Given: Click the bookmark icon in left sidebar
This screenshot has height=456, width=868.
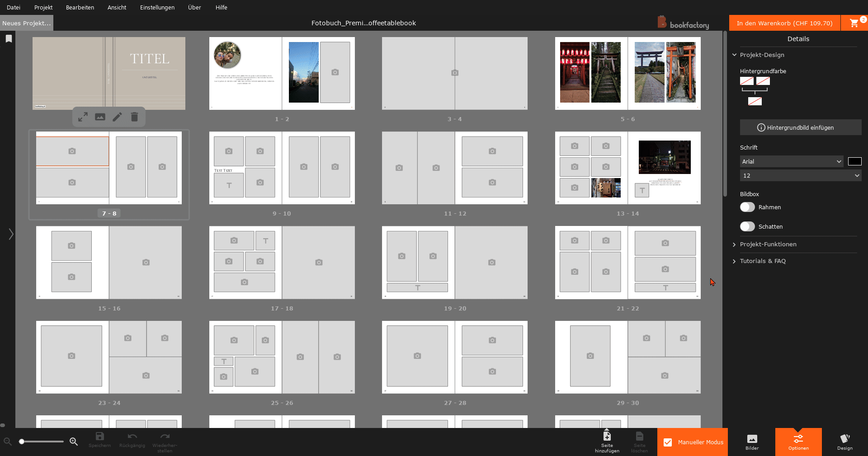Looking at the screenshot, I should (9, 39).
